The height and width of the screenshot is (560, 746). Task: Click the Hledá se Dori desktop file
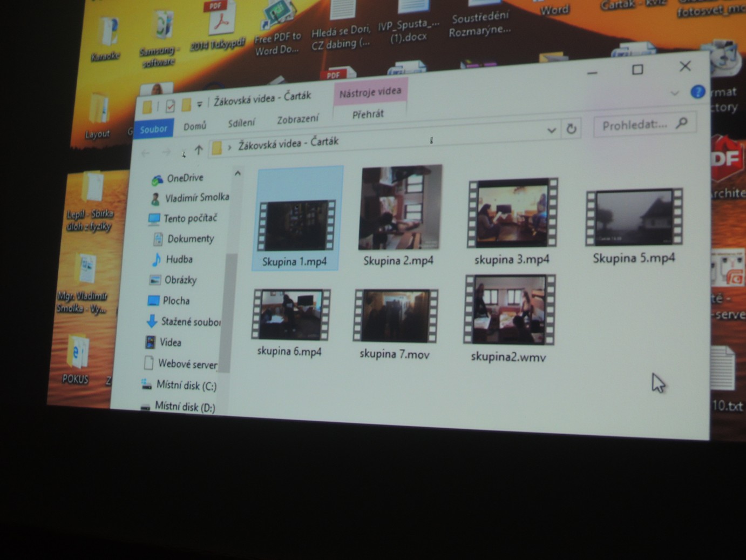point(341,27)
